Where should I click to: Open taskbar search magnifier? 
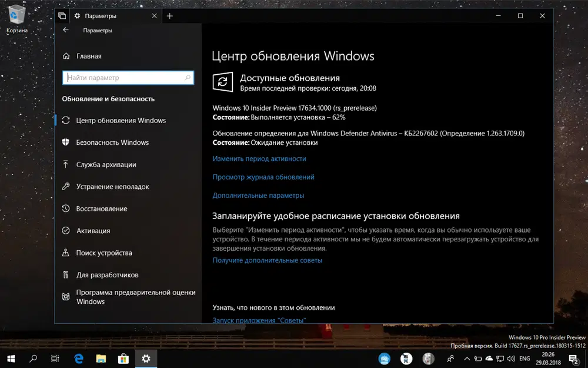click(x=33, y=359)
